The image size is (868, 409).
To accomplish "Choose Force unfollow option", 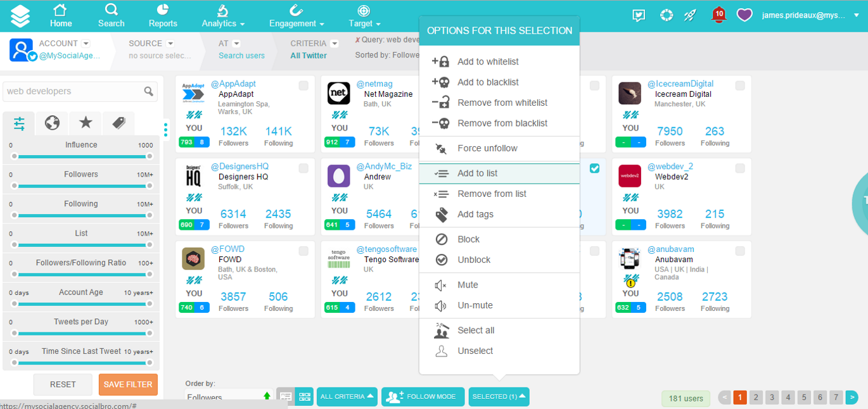I will pyautogui.click(x=499, y=148).
